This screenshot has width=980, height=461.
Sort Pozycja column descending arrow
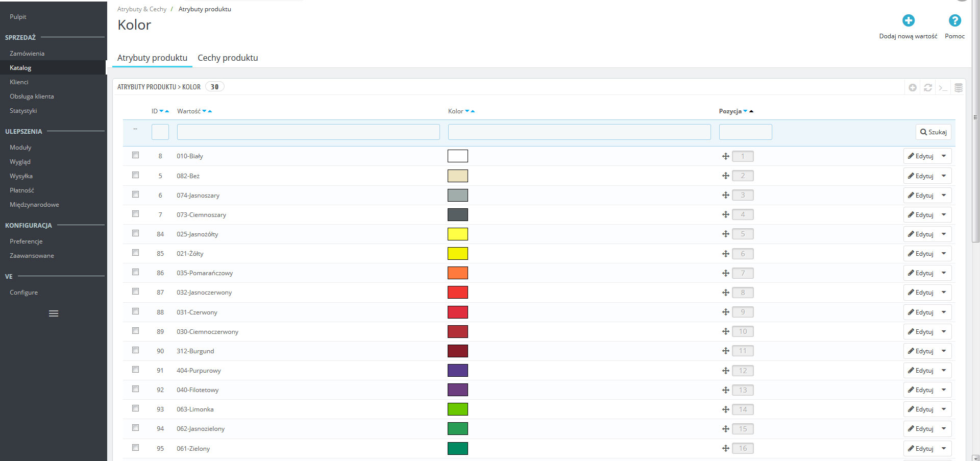point(745,111)
